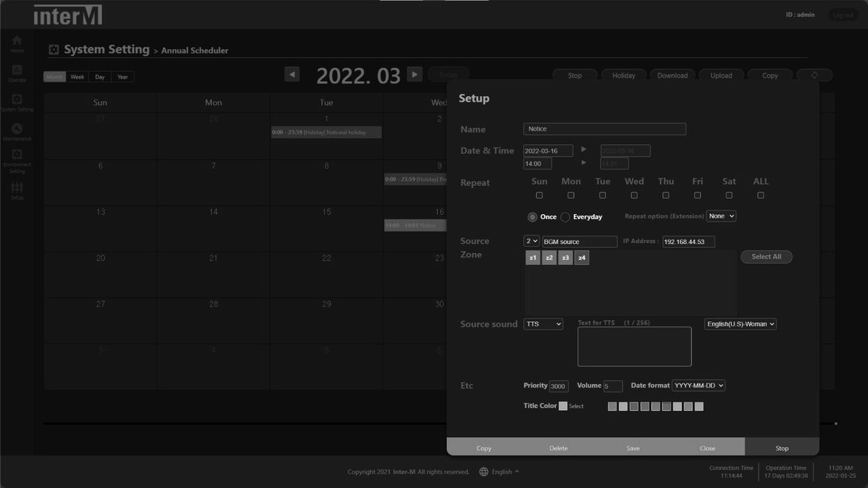The image size is (868, 488).
Task: Click Save in the Setup dialog
Action: point(633,448)
